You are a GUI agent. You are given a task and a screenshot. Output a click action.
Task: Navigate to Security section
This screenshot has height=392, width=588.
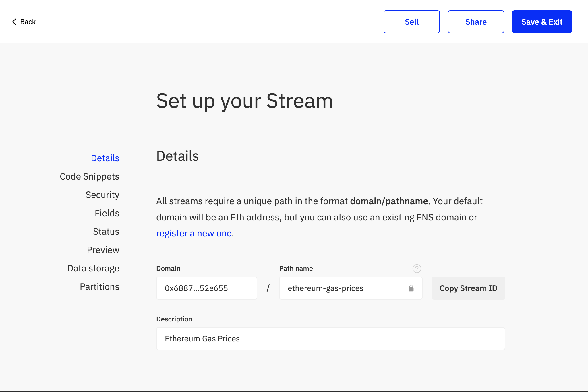pos(102,195)
